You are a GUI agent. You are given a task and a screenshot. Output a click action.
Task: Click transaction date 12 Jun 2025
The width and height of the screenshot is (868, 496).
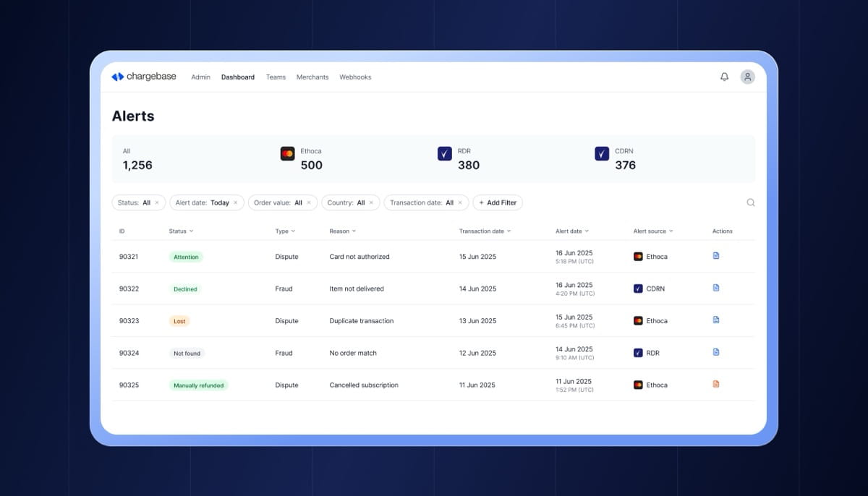click(477, 353)
